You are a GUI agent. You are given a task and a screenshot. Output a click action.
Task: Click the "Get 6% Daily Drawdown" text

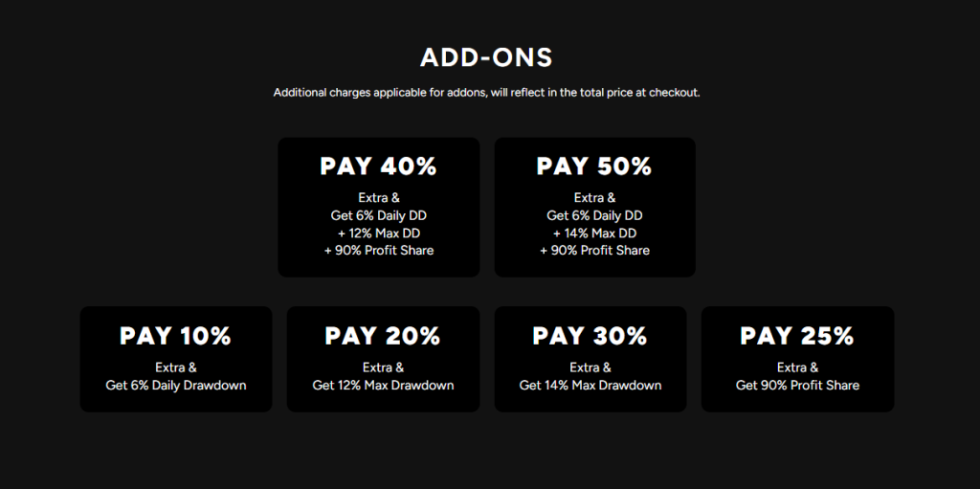176,386
